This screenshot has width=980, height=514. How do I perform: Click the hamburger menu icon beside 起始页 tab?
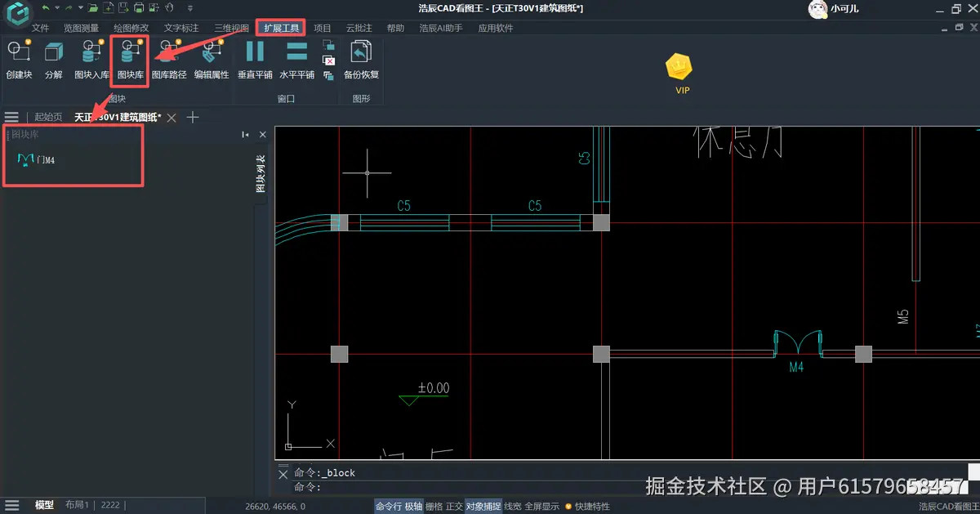(11, 118)
